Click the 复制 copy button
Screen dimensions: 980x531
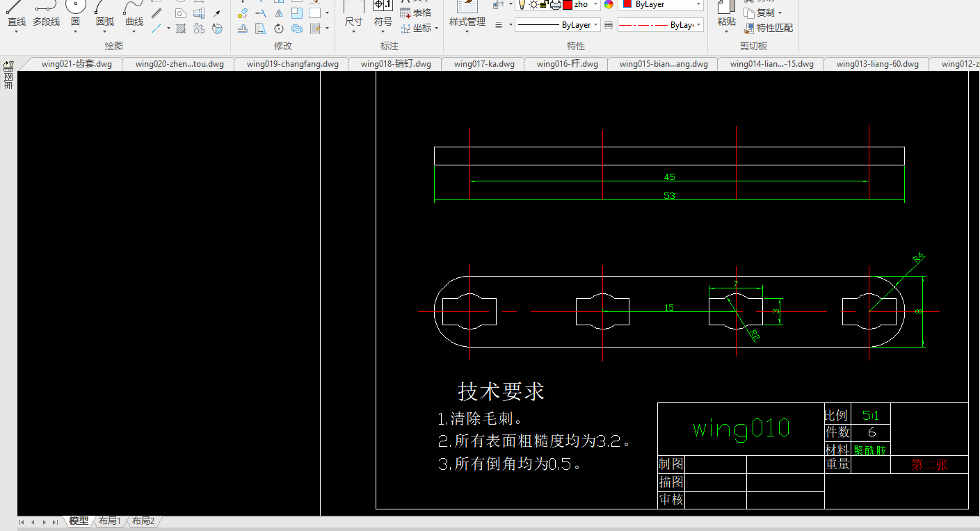(760, 13)
